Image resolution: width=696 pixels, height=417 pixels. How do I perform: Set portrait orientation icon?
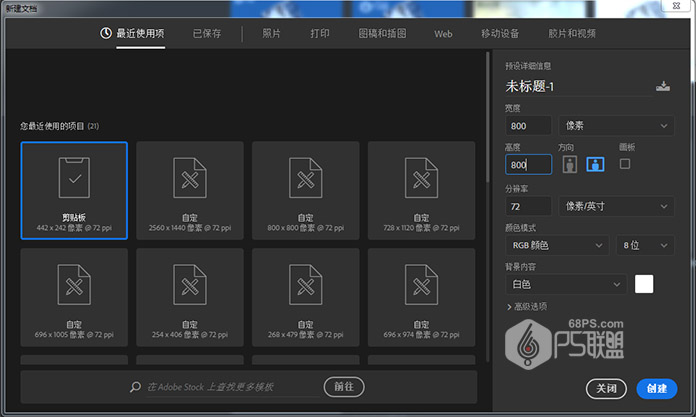(569, 164)
